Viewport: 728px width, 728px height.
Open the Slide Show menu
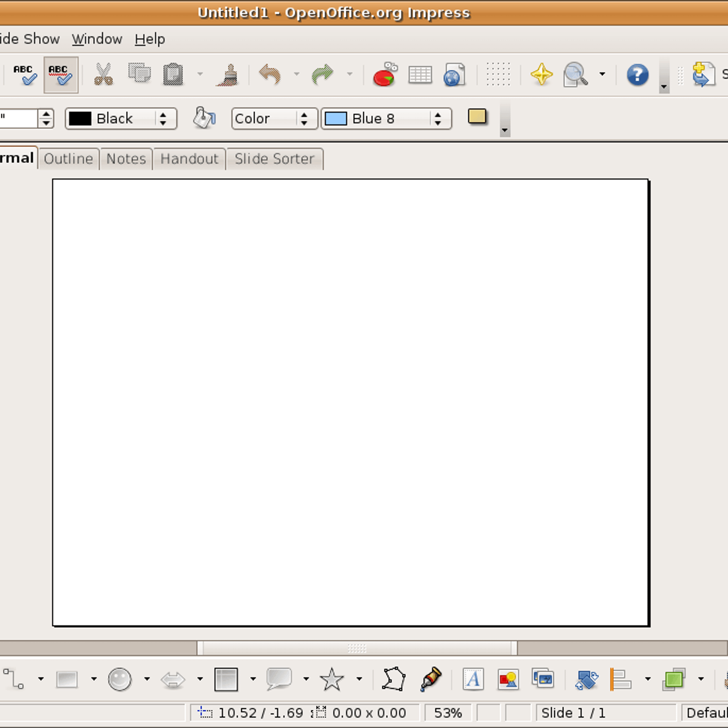pyautogui.click(x=30, y=39)
